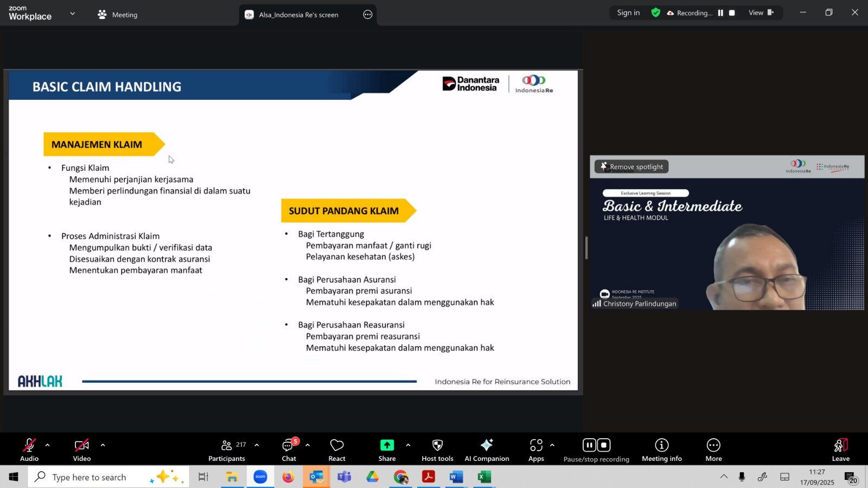Pause the recording in top bar
The height and width of the screenshot is (488, 868).
(720, 13)
